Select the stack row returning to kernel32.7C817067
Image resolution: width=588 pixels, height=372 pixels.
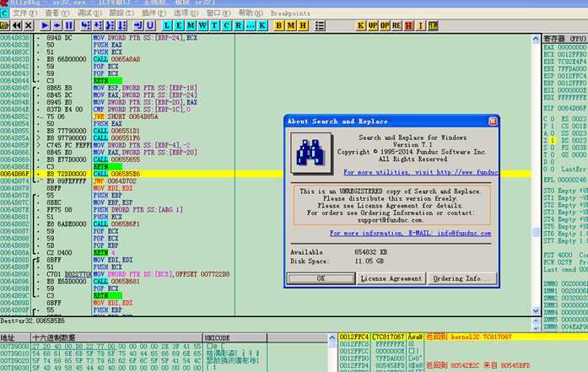click(463, 337)
